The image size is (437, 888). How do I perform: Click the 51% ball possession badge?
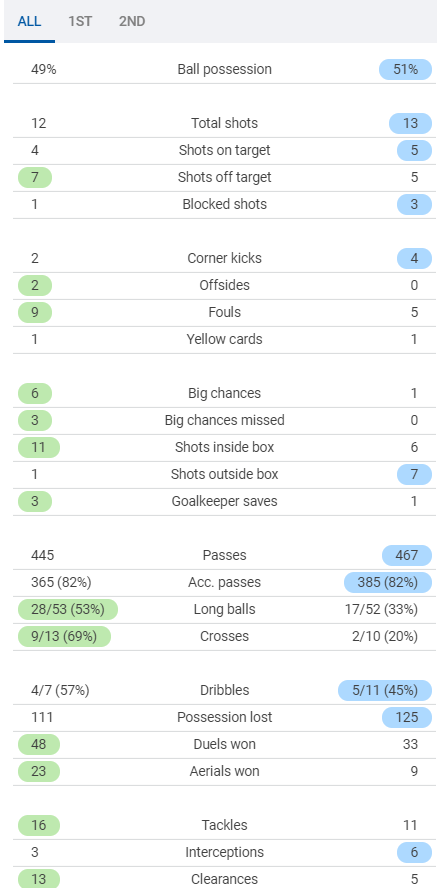pos(405,69)
